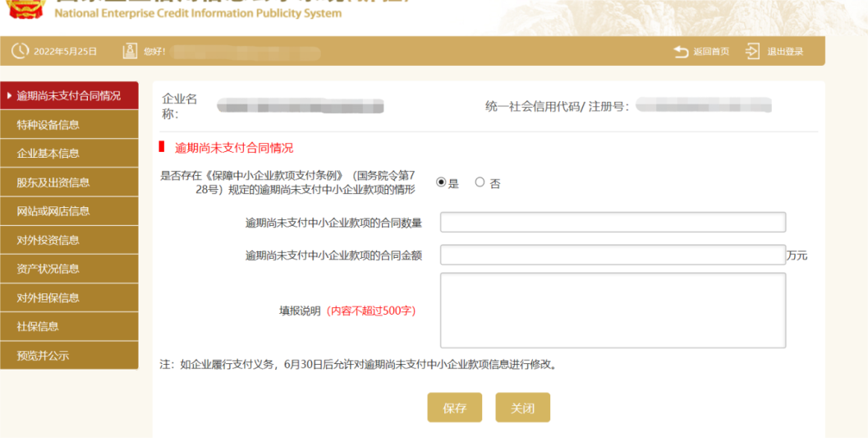Select 网站或网店信息 in sidebar
The width and height of the screenshot is (868, 438).
coord(69,211)
